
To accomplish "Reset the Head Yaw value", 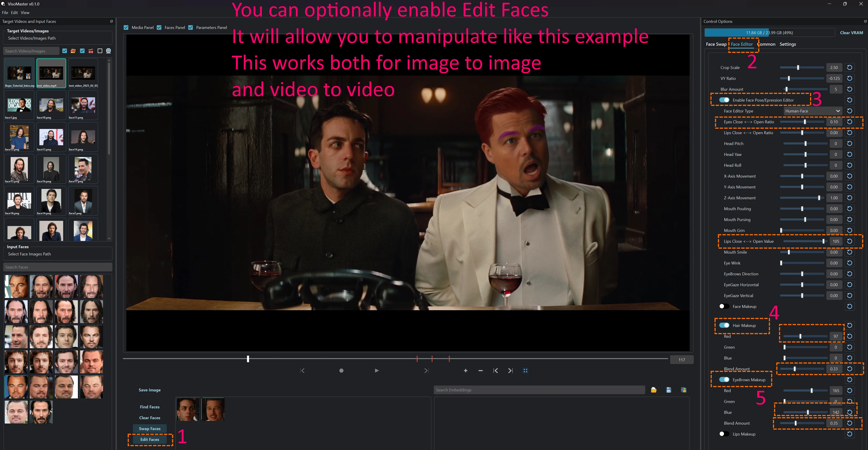I will (850, 154).
